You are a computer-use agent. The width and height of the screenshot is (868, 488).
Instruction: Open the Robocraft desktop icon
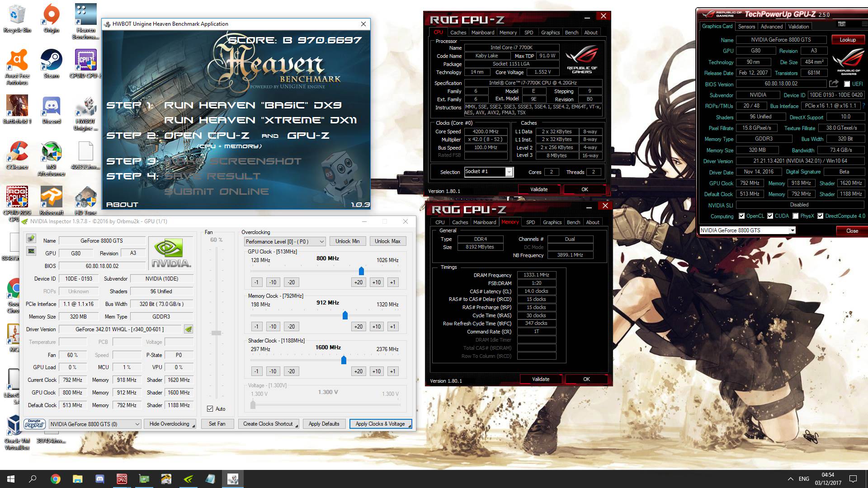(x=51, y=201)
